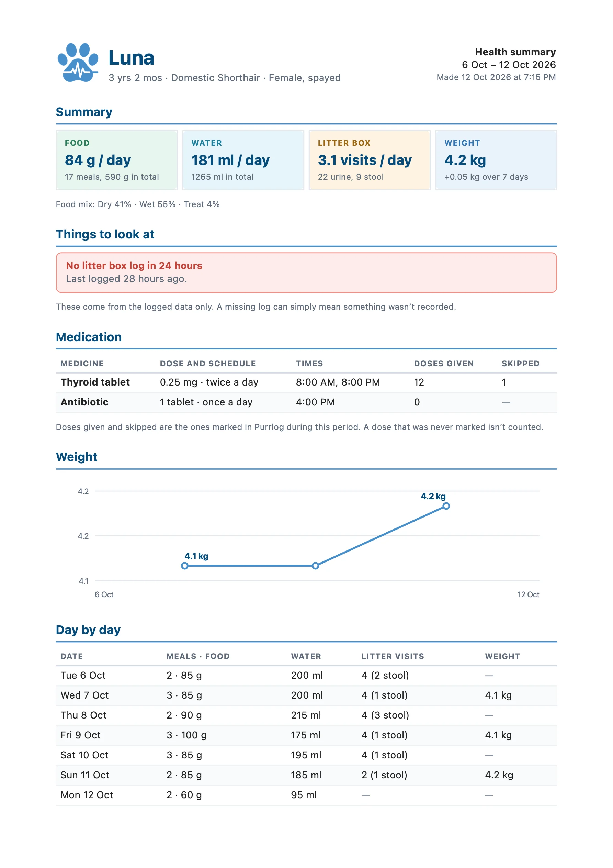
Task: Click the '4.2 kg' weight chart point
Action: (x=446, y=506)
